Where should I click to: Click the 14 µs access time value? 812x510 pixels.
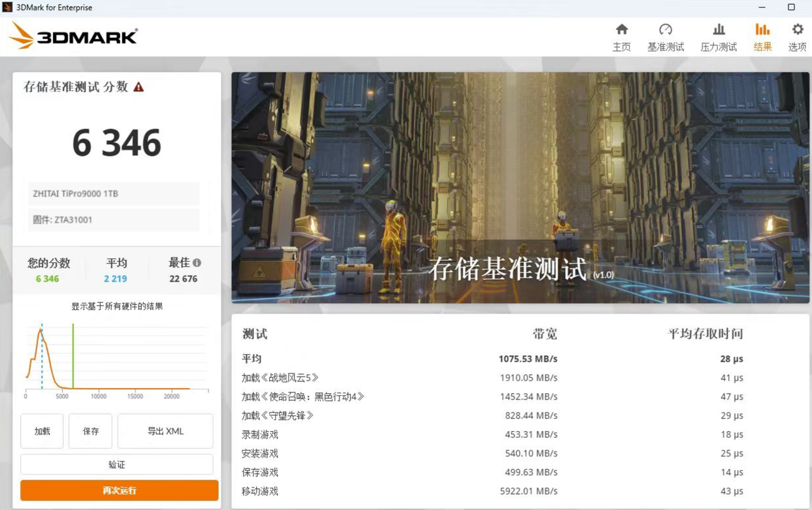[x=732, y=472]
